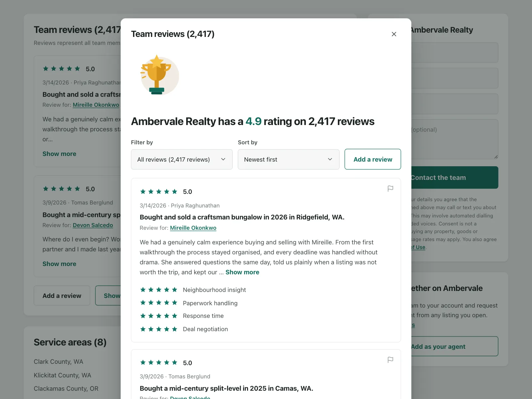Click the star rating on Priya's background review

tap(62, 68)
